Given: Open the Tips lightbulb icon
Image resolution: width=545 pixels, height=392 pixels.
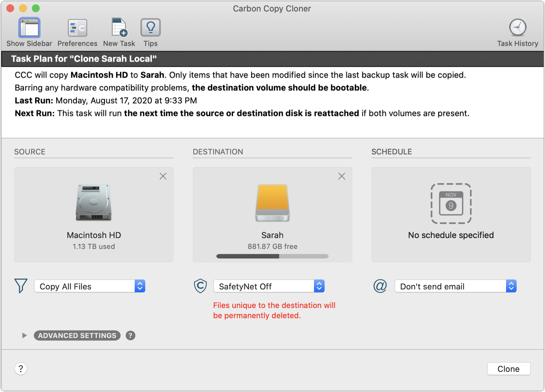Looking at the screenshot, I should [151, 28].
